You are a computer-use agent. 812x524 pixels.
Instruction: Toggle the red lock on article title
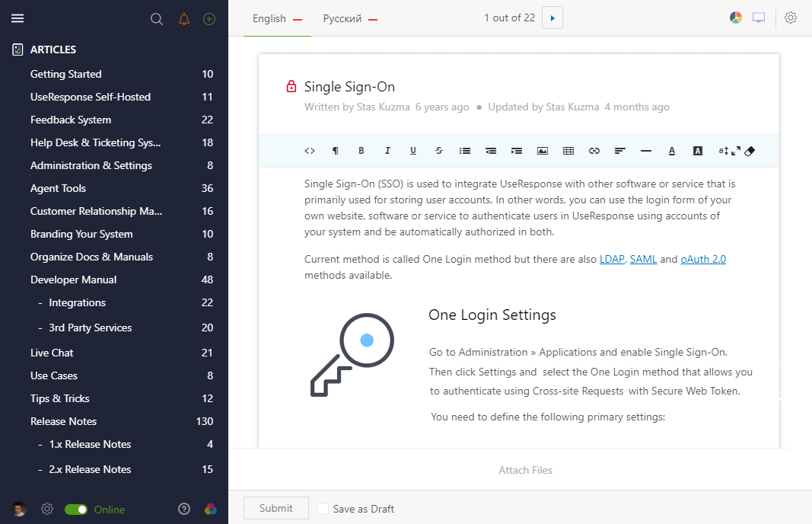point(291,87)
